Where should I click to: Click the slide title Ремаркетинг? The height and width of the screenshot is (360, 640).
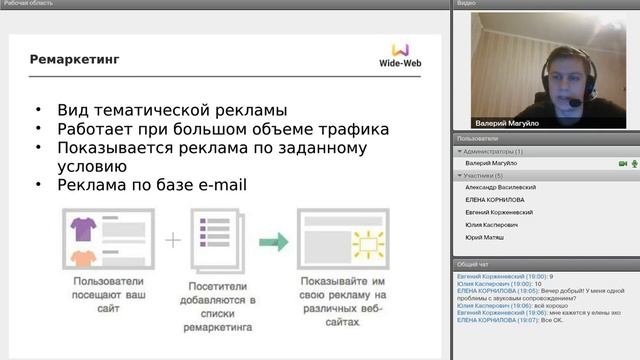coord(74,60)
